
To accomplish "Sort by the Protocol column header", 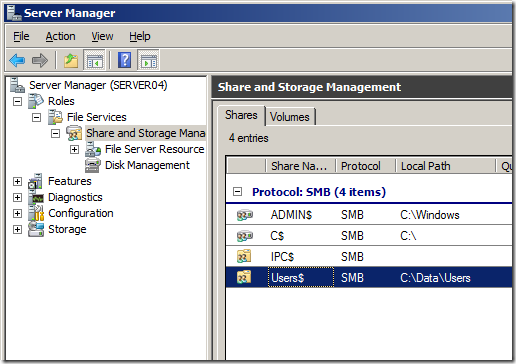I will pos(365,166).
